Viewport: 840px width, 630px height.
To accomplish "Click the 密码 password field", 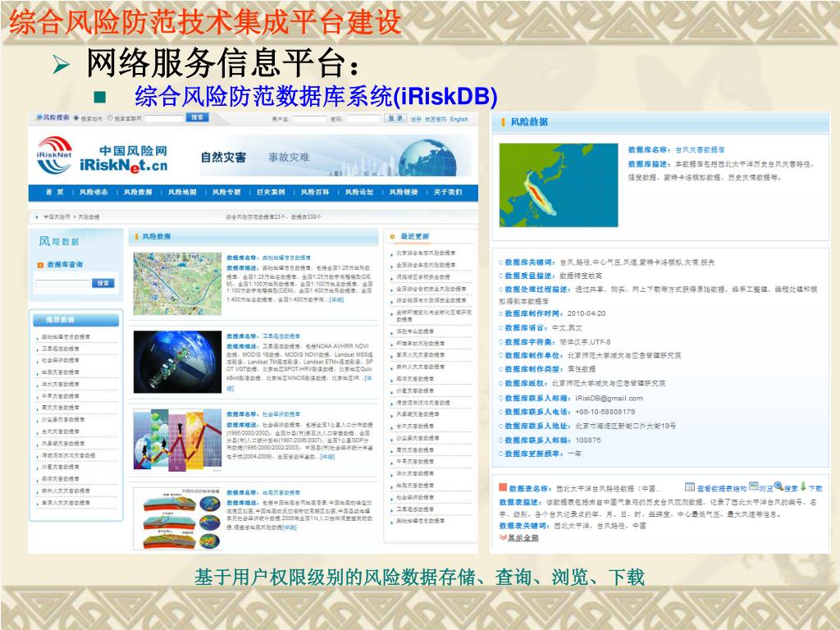I will [x=363, y=119].
